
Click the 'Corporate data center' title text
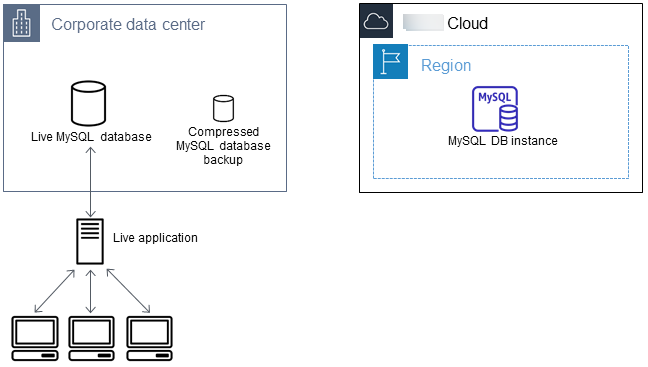tap(128, 24)
